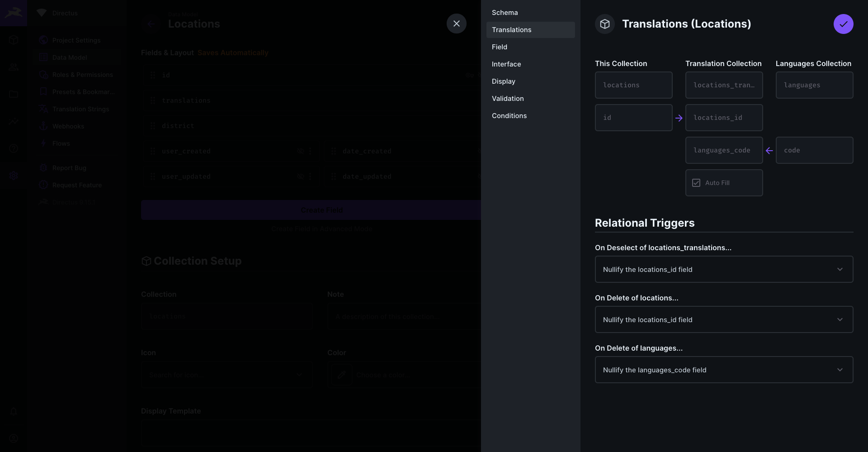This screenshot has width=868, height=452.
Task: Open Flows in background sidebar
Action: pyautogui.click(x=77, y=143)
